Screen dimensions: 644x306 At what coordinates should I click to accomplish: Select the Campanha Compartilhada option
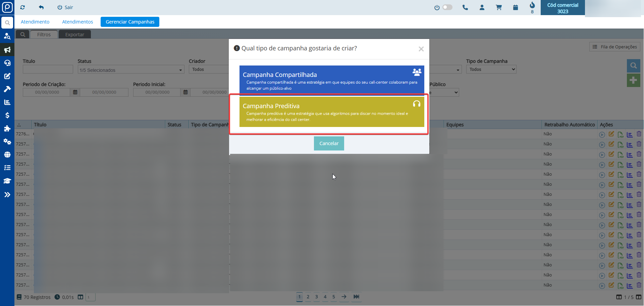(331, 79)
